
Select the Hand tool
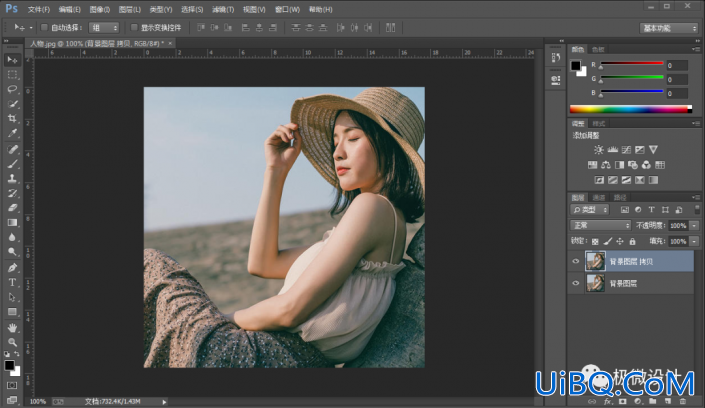(12, 327)
